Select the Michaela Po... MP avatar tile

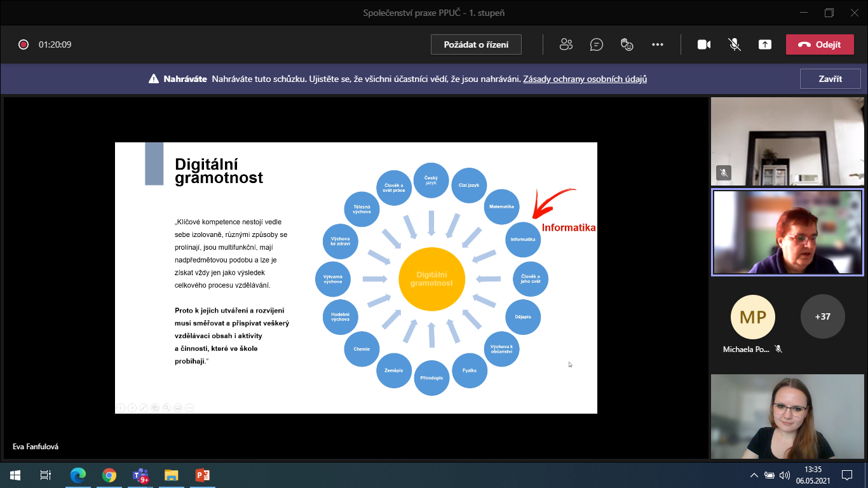coord(753,317)
